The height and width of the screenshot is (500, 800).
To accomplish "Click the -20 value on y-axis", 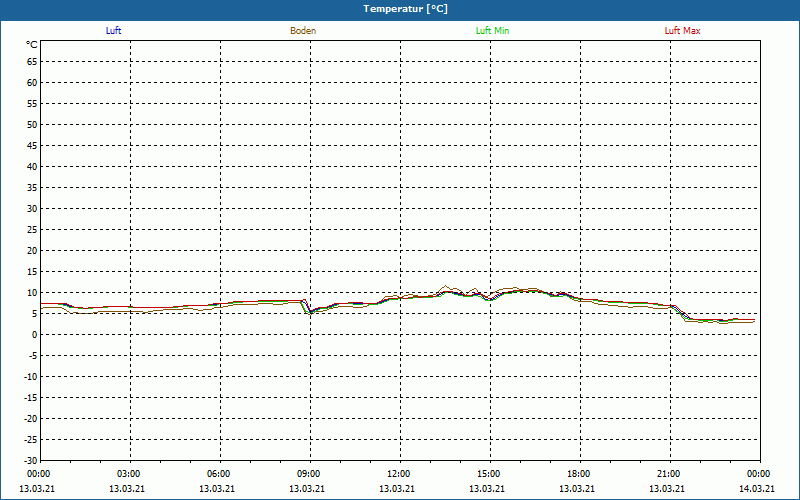I will 31,419.
